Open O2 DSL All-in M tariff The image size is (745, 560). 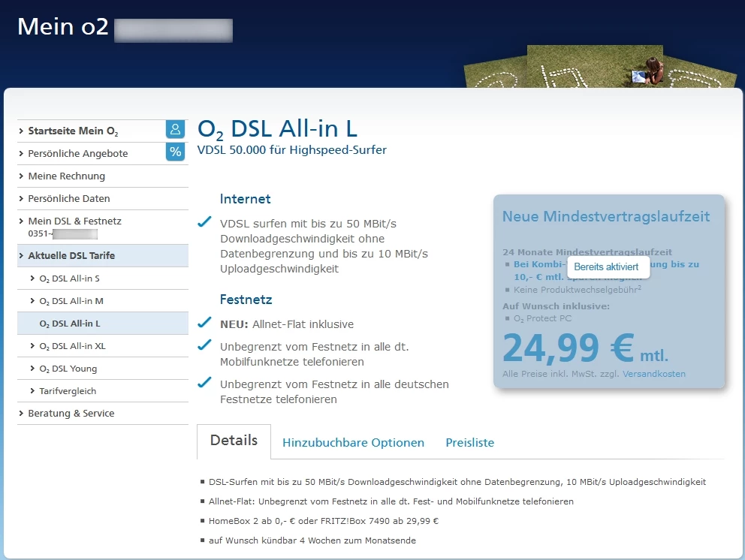tap(71, 301)
